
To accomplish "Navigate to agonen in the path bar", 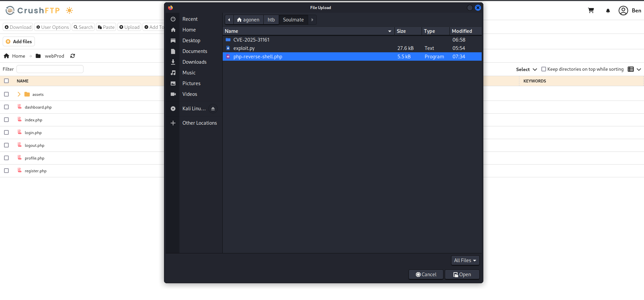I will click(248, 20).
